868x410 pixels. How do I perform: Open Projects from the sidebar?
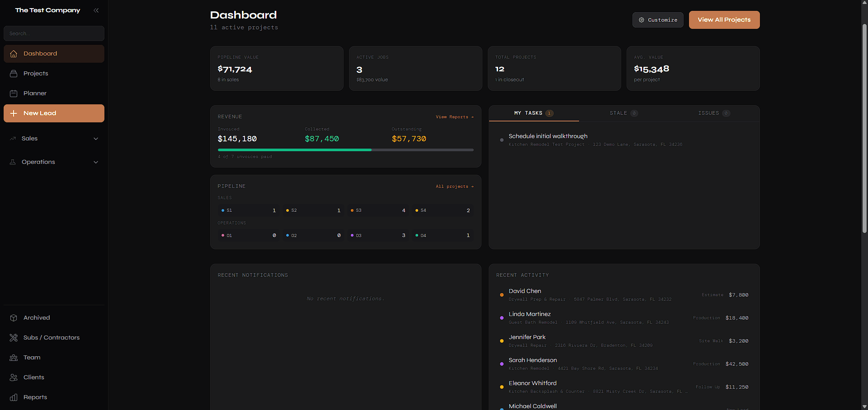pos(54,74)
